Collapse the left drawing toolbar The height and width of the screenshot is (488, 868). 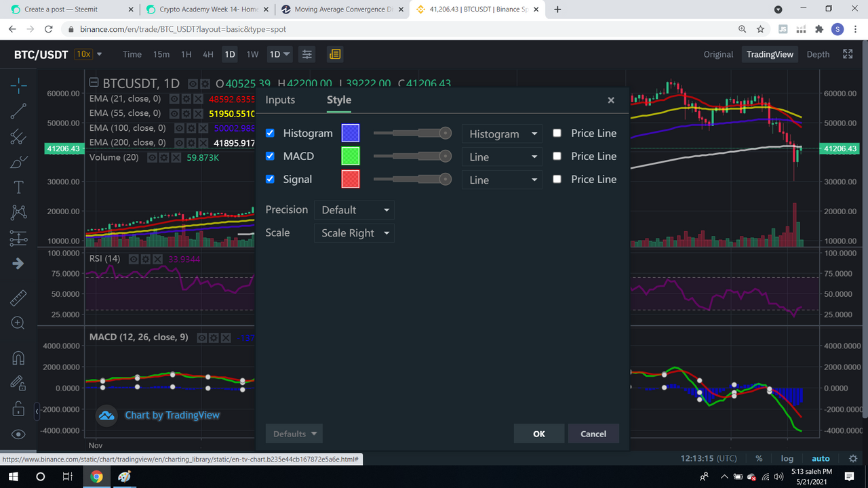37,411
